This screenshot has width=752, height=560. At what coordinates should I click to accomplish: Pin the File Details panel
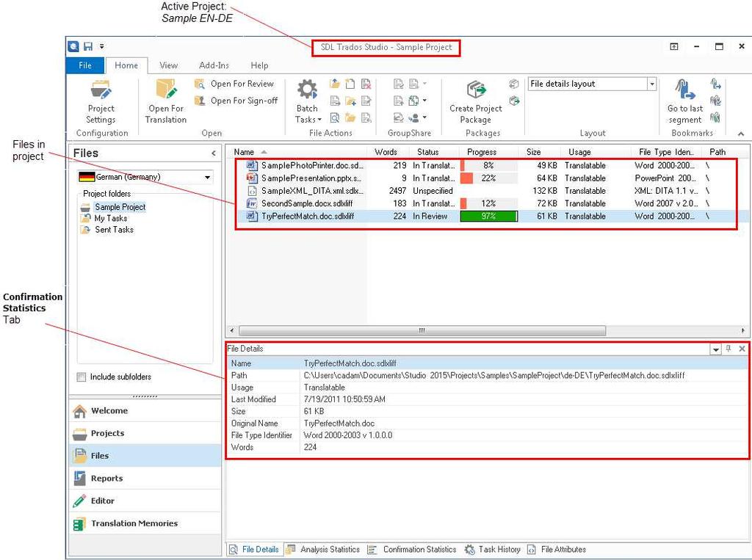coord(728,349)
